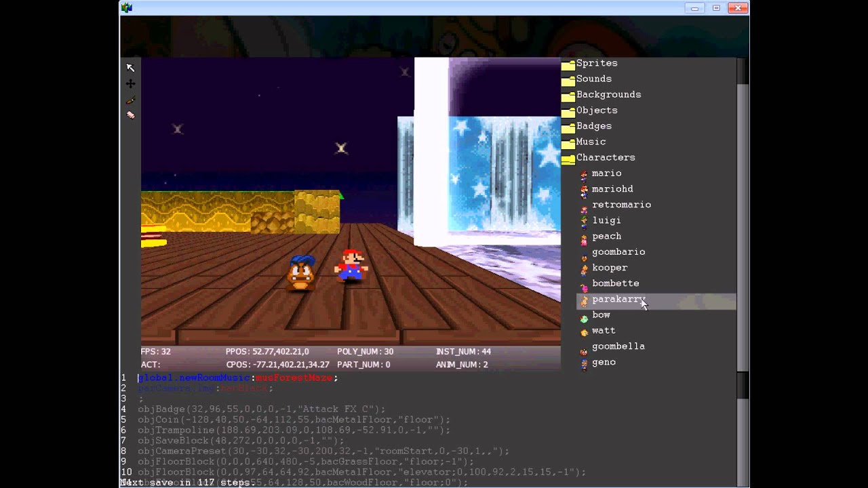This screenshot has width=868, height=488.
Task: Click script line with objBadge Attack FX C
Action: [x=261, y=409]
